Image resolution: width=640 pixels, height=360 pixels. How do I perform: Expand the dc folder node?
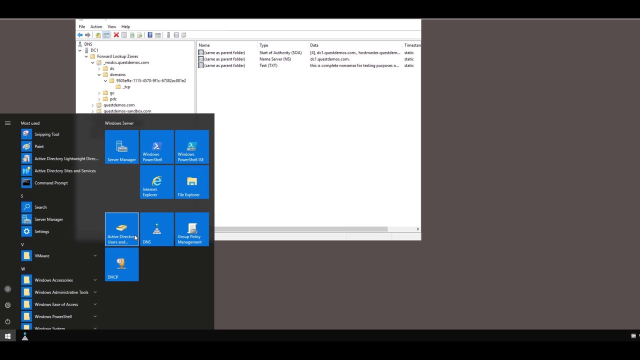click(99, 69)
